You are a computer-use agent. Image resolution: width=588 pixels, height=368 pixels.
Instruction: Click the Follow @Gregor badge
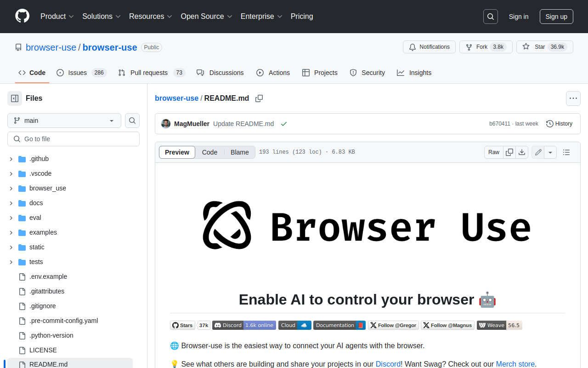click(393, 325)
